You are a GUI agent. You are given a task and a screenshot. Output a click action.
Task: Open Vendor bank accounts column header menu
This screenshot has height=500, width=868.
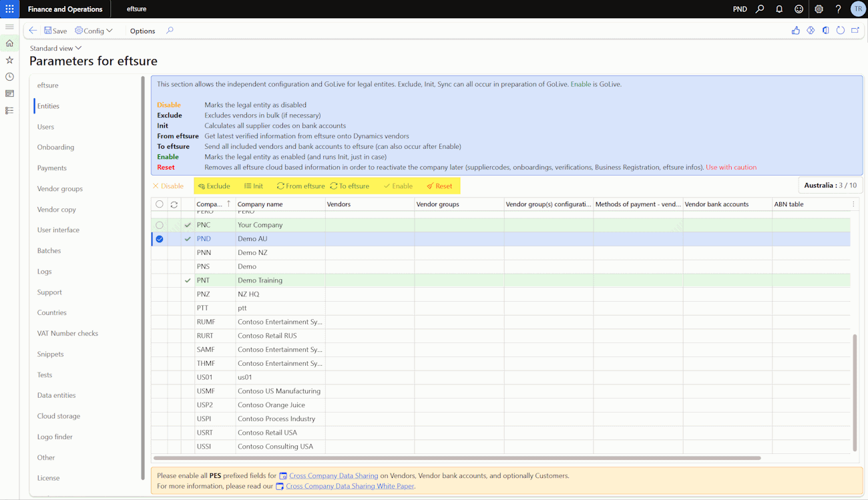pyautogui.click(x=728, y=204)
